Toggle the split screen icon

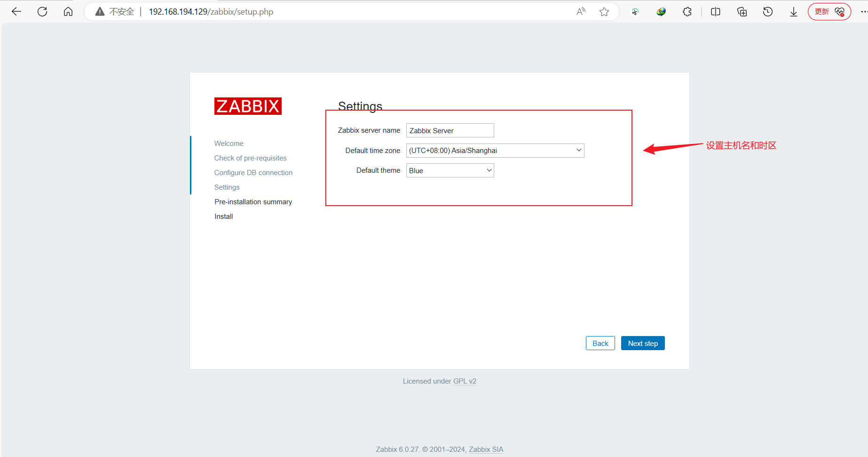[x=716, y=12]
